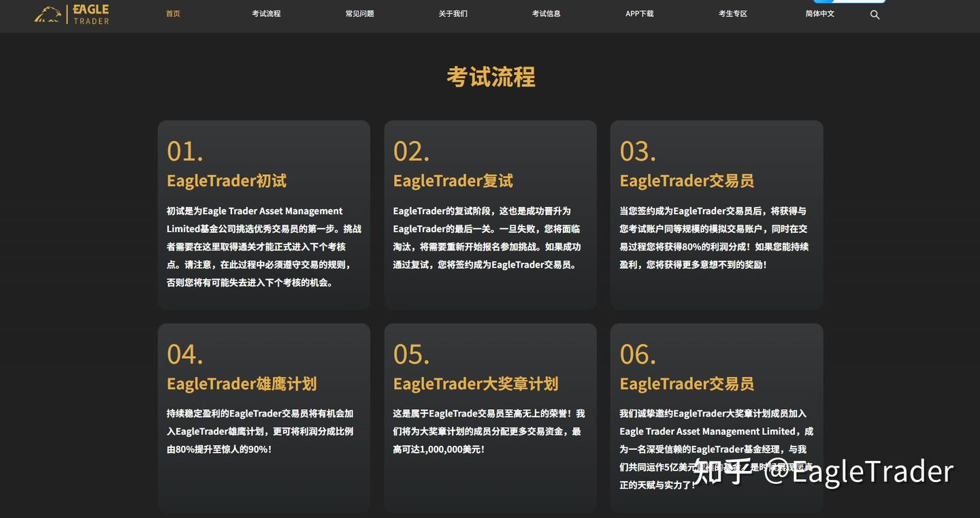
Task: Click EagleTrader交易员 title in card 03
Action: (687, 181)
